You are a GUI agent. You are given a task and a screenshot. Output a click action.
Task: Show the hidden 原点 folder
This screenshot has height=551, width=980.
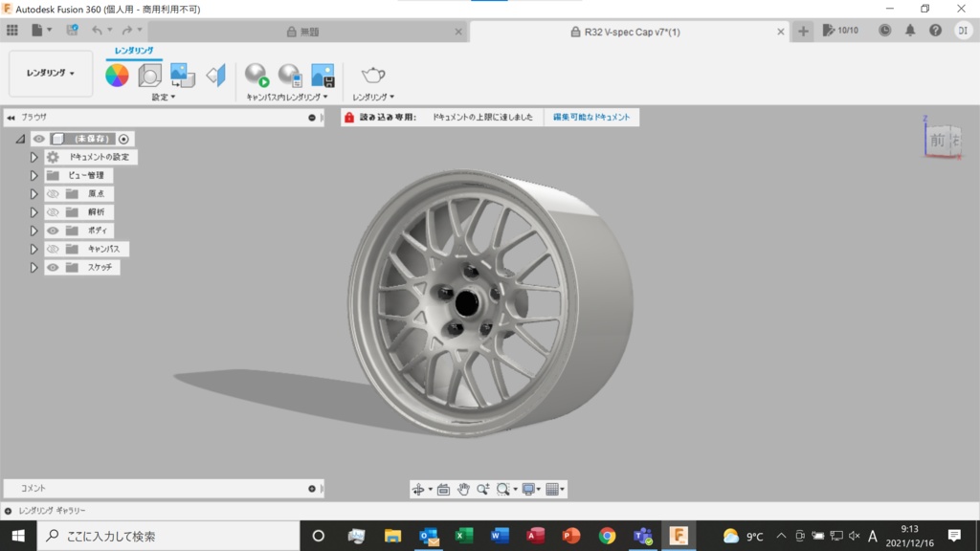point(54,193)
